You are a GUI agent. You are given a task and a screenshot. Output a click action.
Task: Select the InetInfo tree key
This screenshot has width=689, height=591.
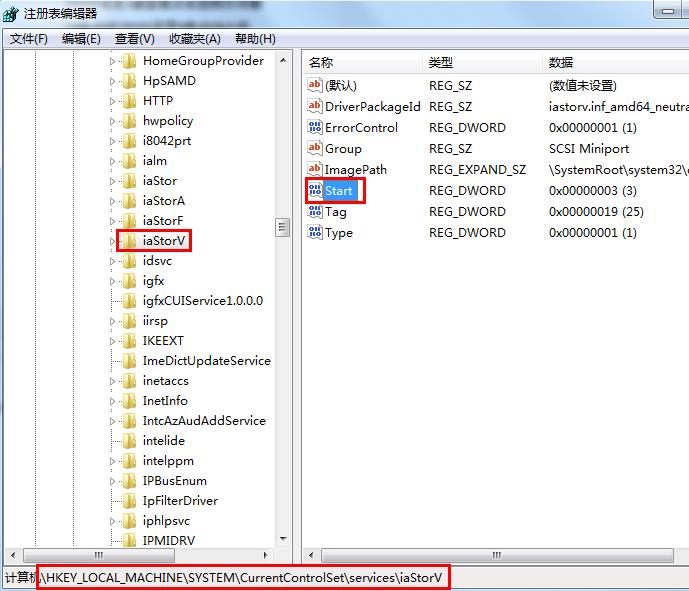pyautogui.click(x=165, y=401)
